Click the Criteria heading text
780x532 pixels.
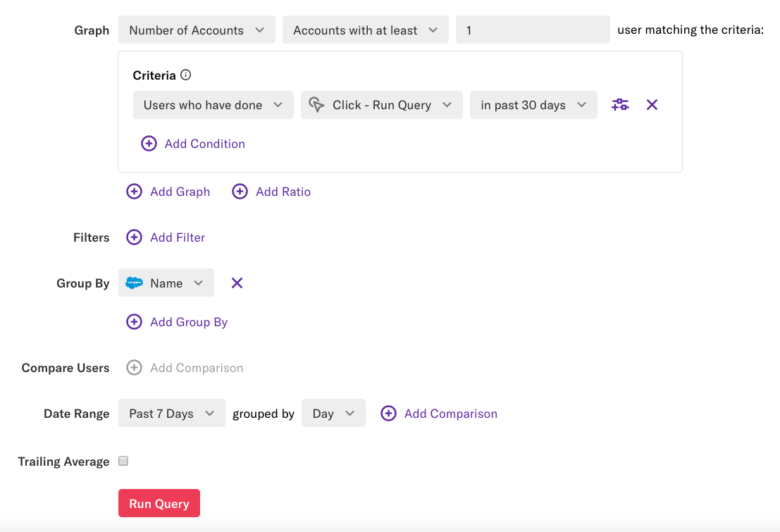click(x=154, y=75)
